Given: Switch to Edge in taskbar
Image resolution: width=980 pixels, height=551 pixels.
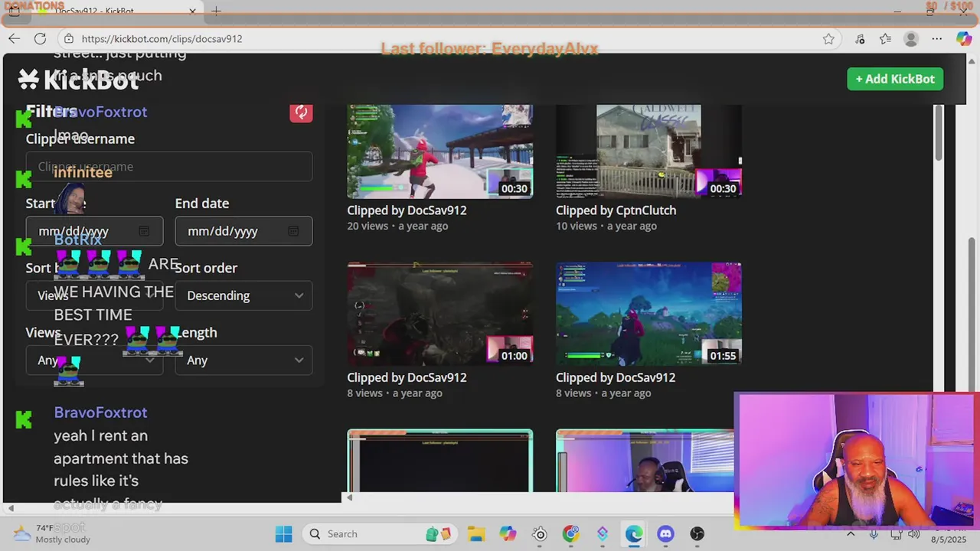Looking at the screenshot, I should tap(634, 533).
